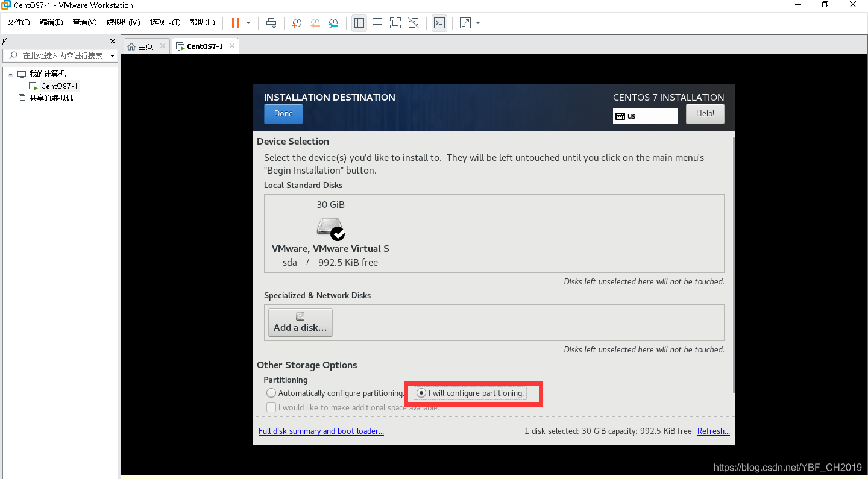The width and height of the screenshot is (868, 479).
Task: Open the 虚拟机(M) menu
Action: pos(123,22)
